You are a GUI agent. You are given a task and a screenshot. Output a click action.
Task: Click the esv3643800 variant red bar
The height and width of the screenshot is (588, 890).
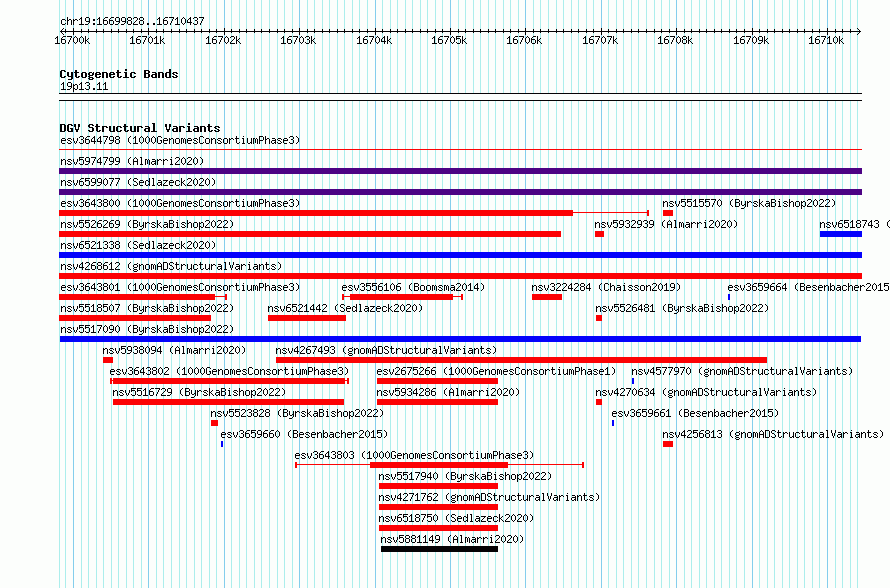(316, 213)
